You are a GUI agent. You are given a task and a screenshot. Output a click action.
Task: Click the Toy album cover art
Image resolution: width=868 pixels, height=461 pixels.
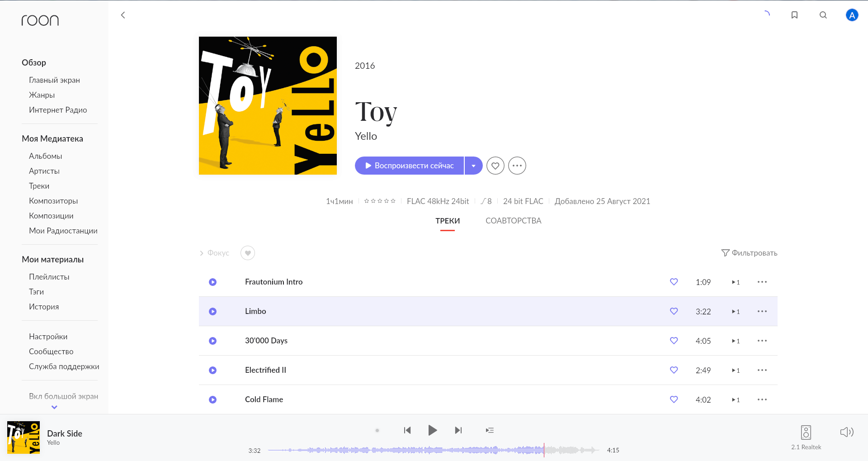[268, 105]
